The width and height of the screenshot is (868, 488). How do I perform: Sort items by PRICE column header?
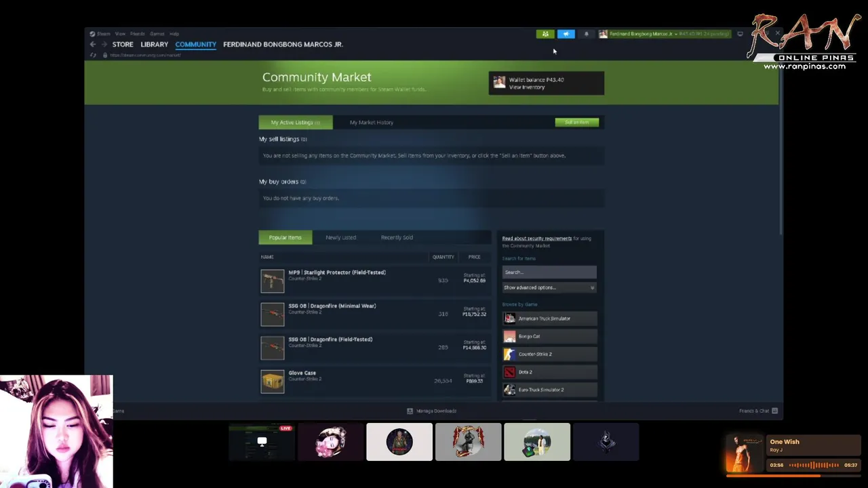click(474, 257)
